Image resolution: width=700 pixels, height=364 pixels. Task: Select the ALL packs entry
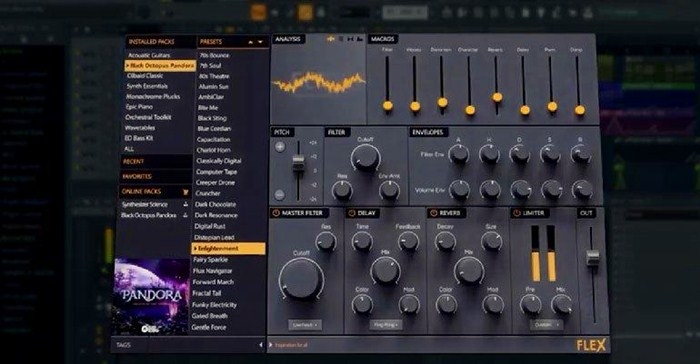129,149
